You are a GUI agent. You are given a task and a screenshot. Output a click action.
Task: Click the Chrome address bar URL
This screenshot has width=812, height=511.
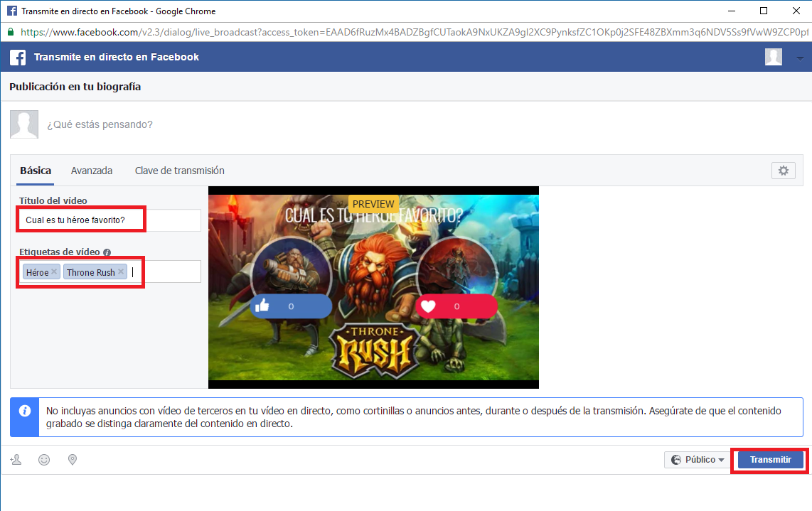415,32
